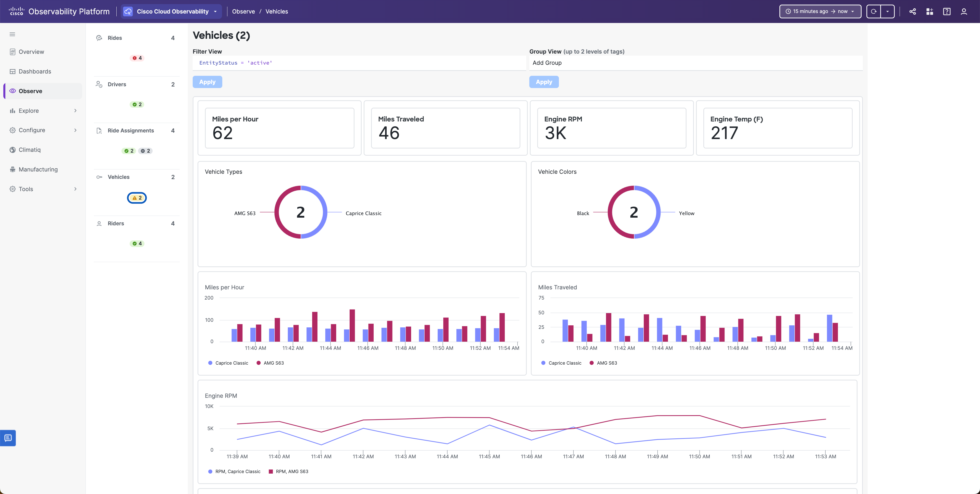
Task: Click the Observe breadcrumb link
Action: pos(243,11)
